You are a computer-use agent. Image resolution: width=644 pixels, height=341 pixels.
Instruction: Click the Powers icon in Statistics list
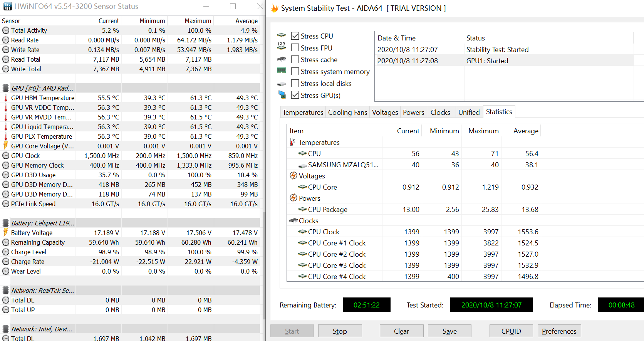[293, 198]
